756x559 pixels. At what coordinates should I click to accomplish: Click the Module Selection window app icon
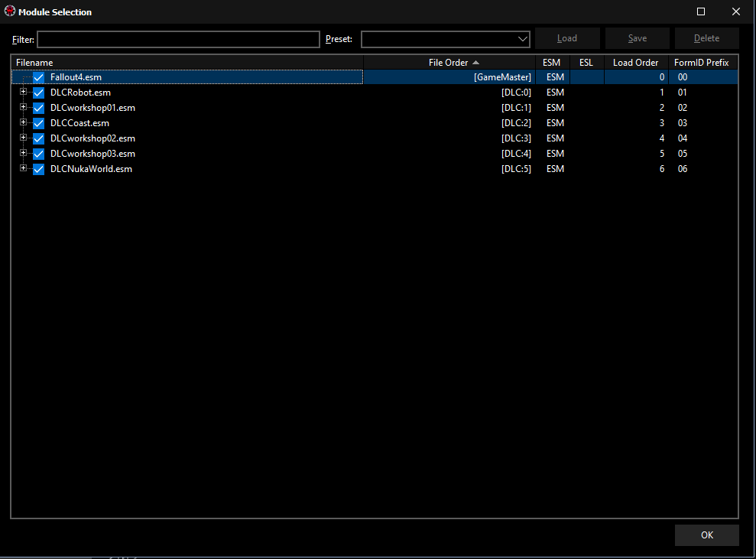[x=10, y=11]
